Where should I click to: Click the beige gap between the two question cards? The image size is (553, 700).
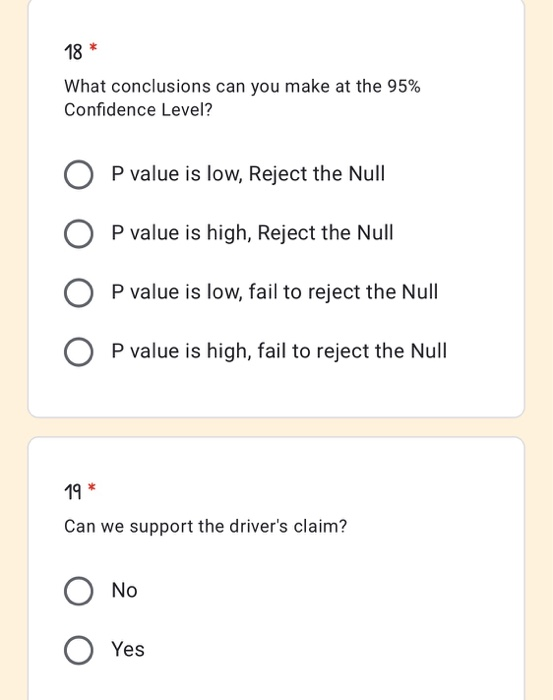click(x=276, y=427)
